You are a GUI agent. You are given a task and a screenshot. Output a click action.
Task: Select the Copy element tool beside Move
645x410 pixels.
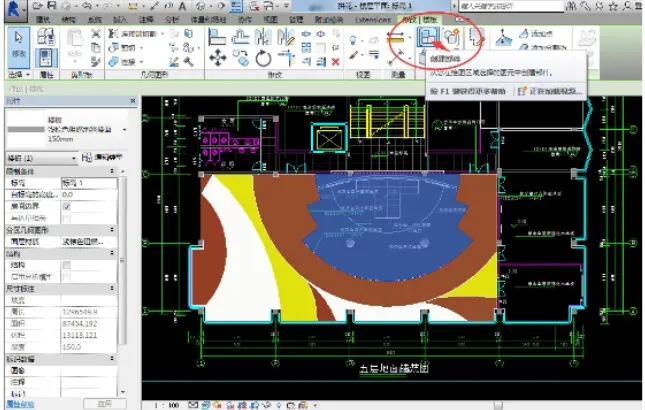[241, 58]
